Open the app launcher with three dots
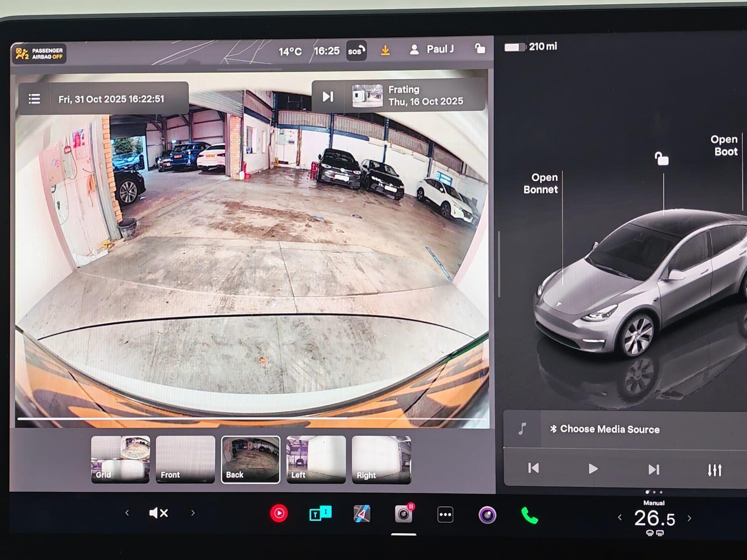Image resolution: width=747 pixels, height=560 pixels. 445,513
